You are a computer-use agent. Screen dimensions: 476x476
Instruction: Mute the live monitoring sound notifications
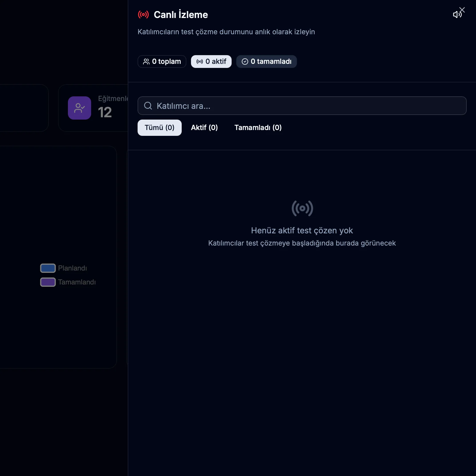(x=456, y=15)
